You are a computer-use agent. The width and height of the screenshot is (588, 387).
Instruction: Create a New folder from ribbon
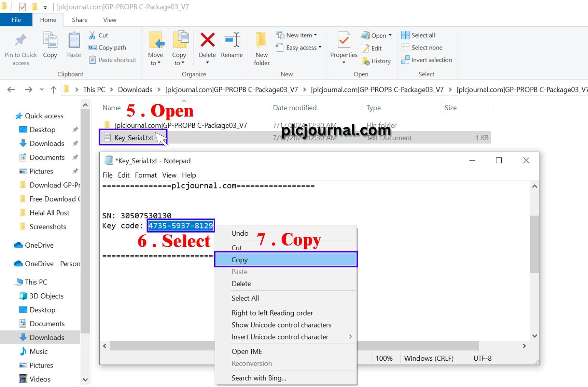[261, 40]
